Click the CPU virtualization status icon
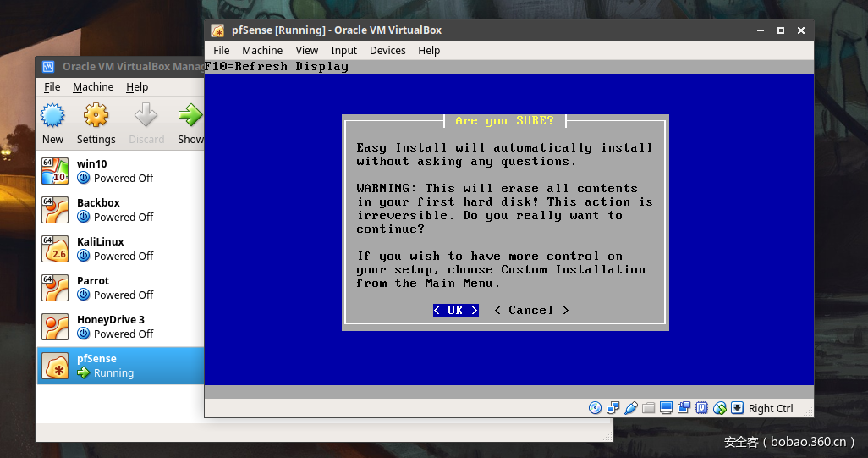The width and height of the screenshot is (868, 458). pos(701,408)
